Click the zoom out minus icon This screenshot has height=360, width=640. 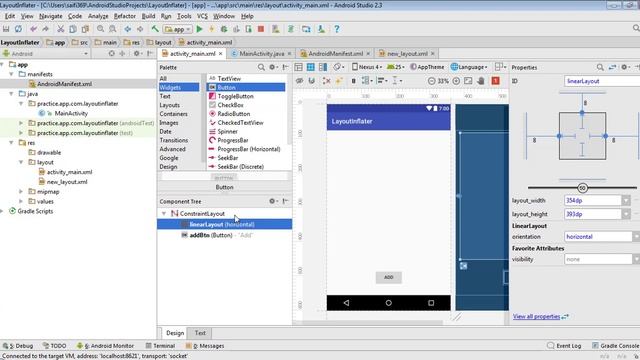[432, 81]
